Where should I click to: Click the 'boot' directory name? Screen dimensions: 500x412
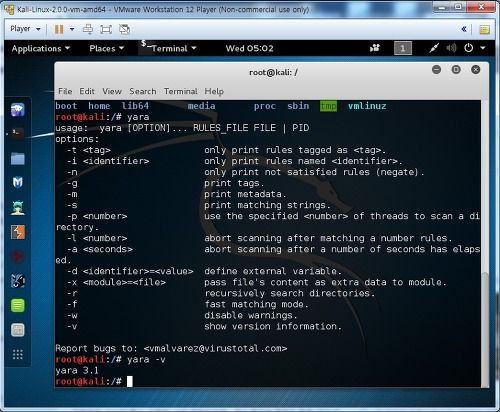66,106
